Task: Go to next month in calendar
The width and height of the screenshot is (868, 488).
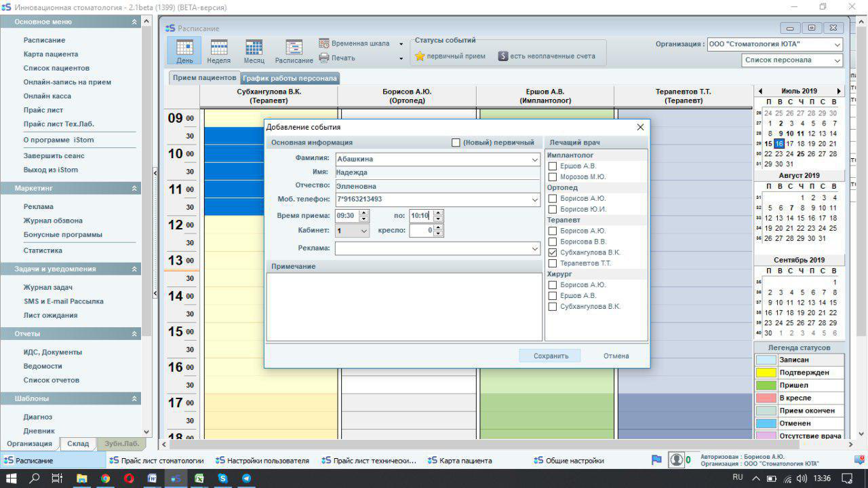Action: [839, 91]
